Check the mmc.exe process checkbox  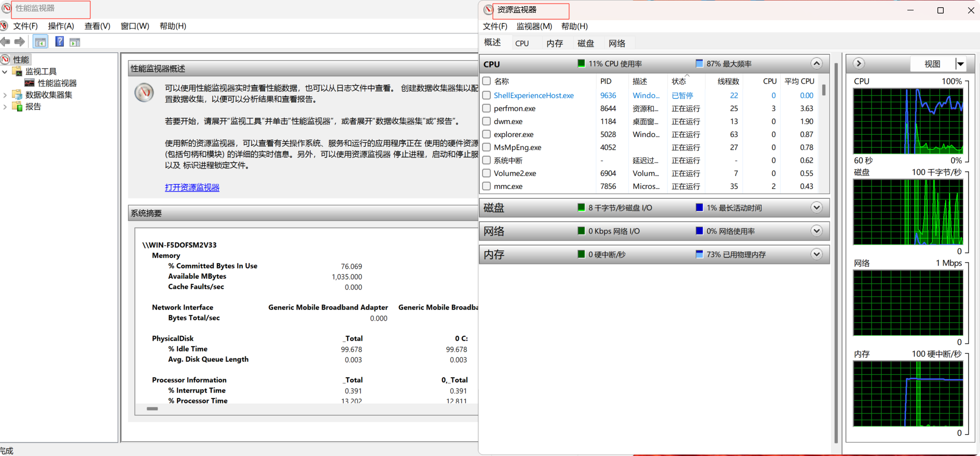coord(487,186)
